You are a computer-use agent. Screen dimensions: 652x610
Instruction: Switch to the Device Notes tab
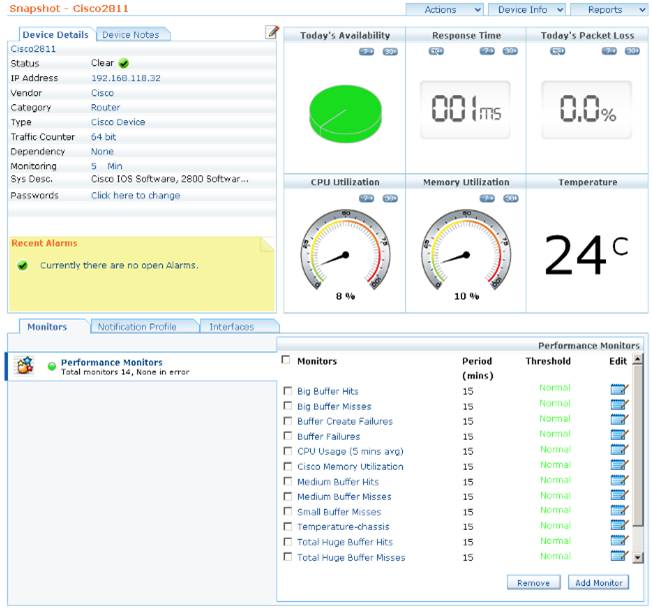pos(131,35)
